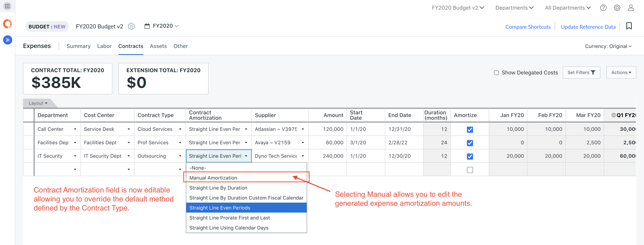Image resolution: width=644 pixels, height=245 pixels.
Task: Select Straight Line Using Calendar Days
Action: [x=246, y=228]
